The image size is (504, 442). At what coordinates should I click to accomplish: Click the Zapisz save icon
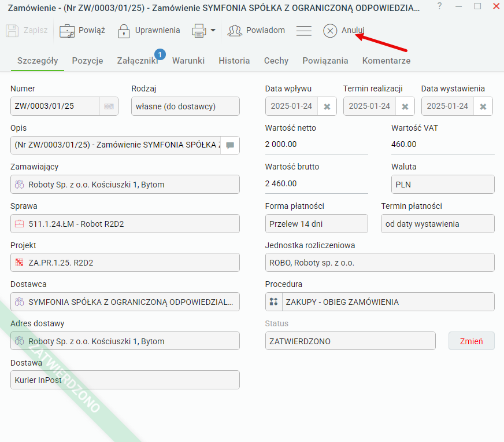12,31
